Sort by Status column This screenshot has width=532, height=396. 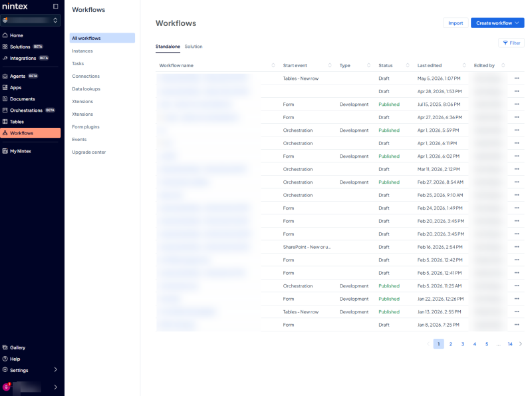point(408,65)
